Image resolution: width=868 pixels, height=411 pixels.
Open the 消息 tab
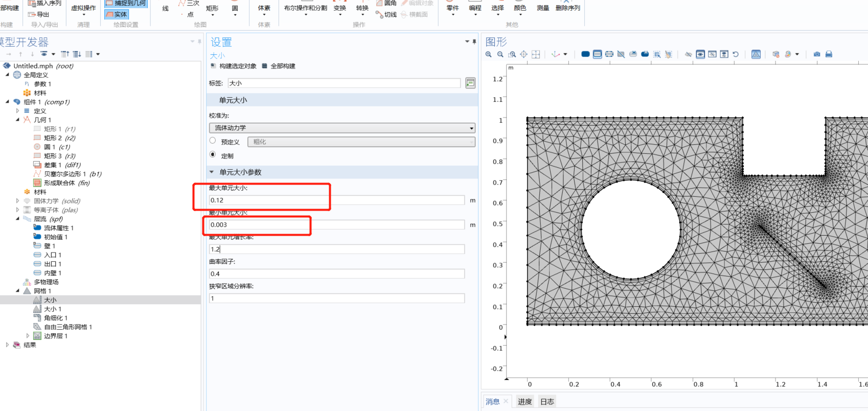point(493,402)
